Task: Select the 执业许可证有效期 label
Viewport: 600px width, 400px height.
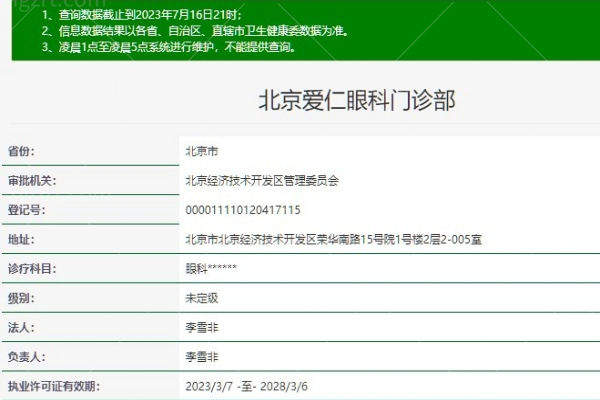Action: coord(54,386)
